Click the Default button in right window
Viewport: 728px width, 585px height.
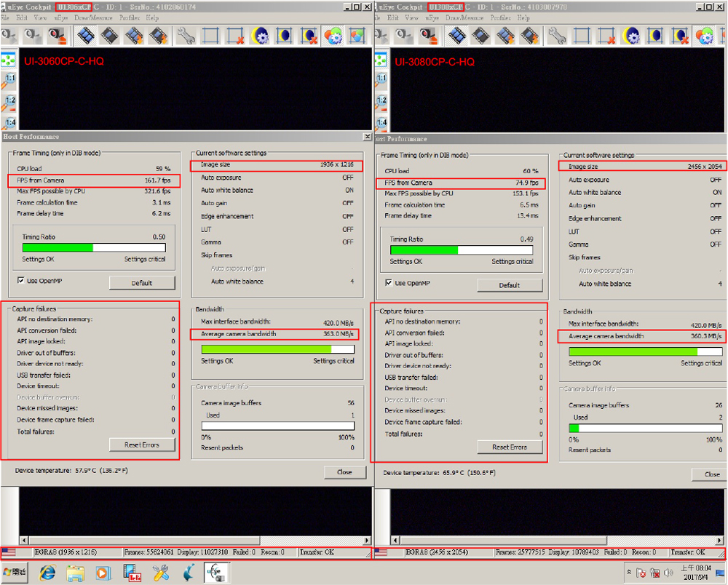click(x=510, y=285)
